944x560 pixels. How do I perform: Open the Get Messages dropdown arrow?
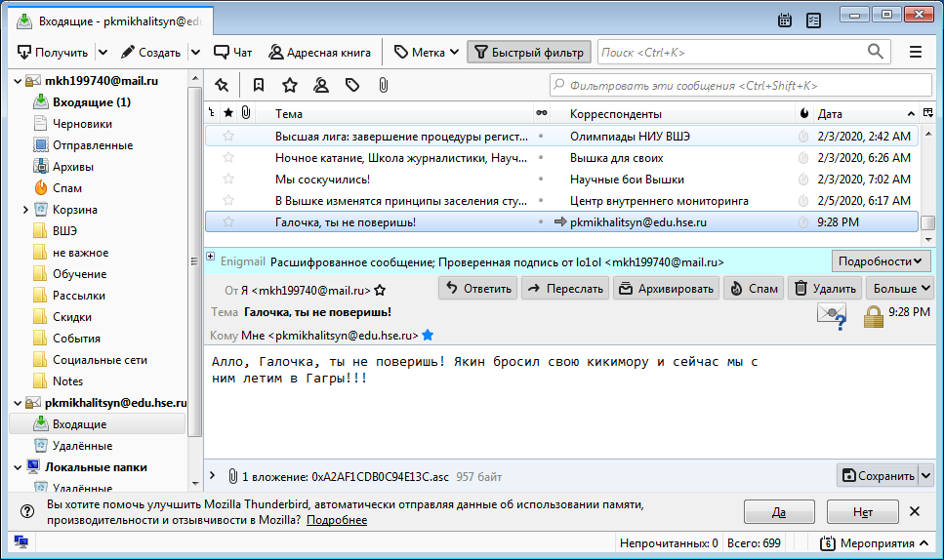[103, 53]
